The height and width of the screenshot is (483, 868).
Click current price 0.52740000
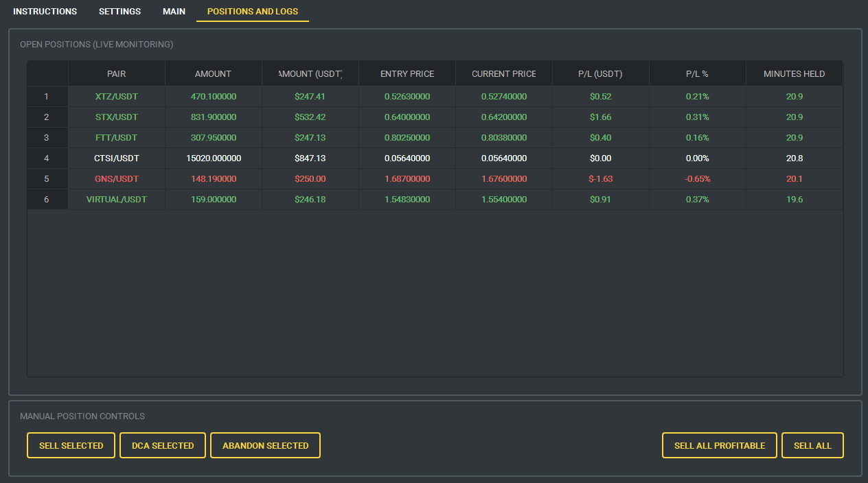pos(504,97)
